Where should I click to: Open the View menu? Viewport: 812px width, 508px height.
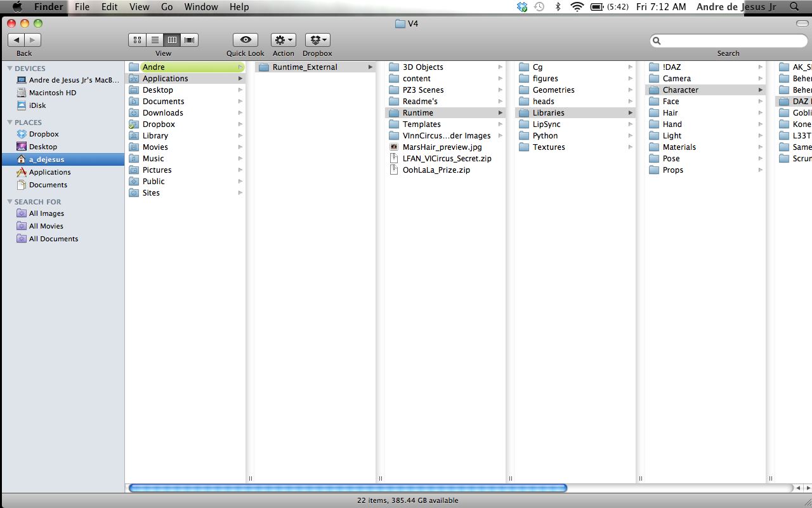click(x=139, y=7)
